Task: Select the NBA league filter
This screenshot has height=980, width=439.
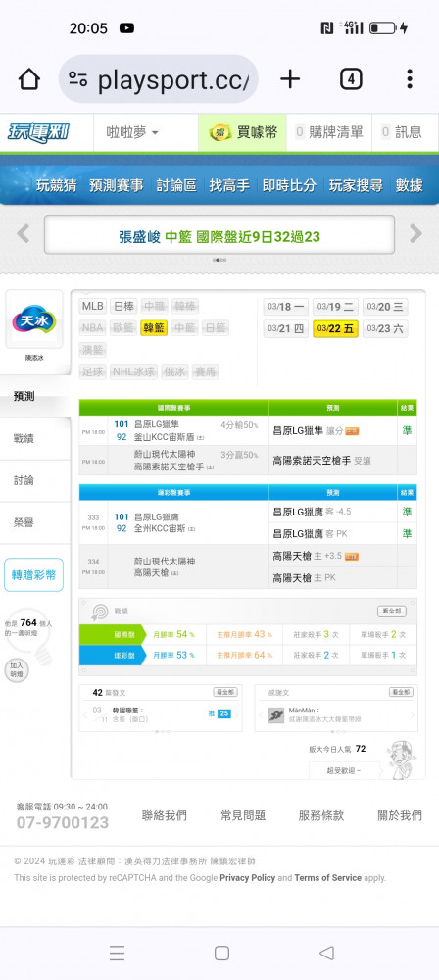Action: [x=92, y=327]
